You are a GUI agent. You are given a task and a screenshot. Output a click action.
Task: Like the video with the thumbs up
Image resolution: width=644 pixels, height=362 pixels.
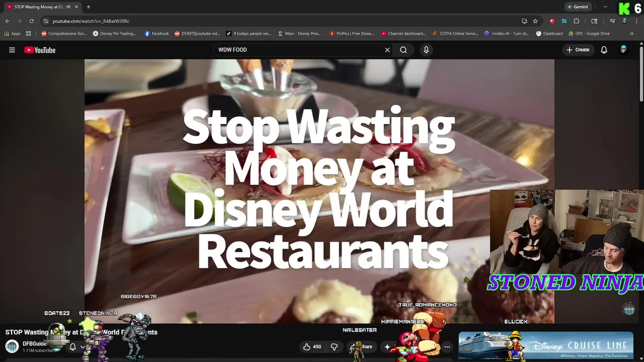[x=312, y=346]
